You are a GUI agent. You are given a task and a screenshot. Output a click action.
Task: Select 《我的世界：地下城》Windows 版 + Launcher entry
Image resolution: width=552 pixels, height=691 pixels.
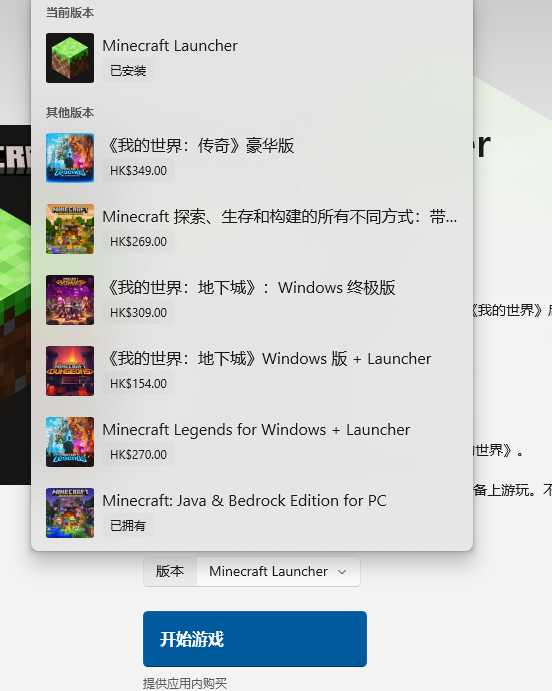click(x=252, y=371)
